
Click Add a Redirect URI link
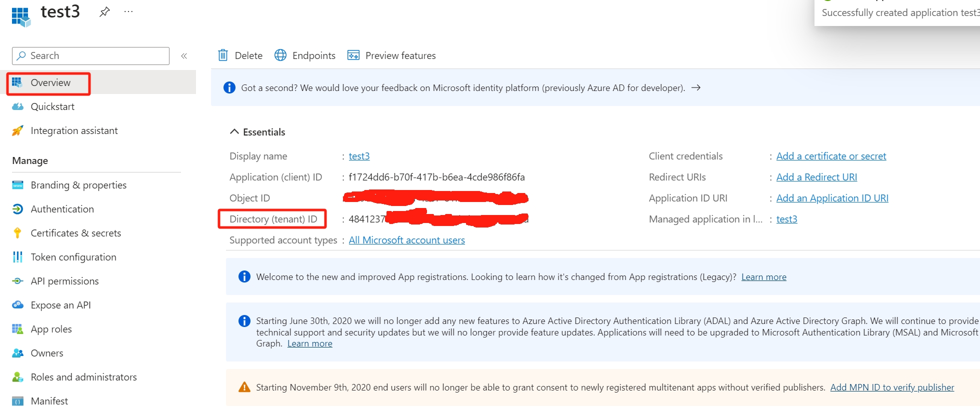pyautogui.click(x=816, y=177)
